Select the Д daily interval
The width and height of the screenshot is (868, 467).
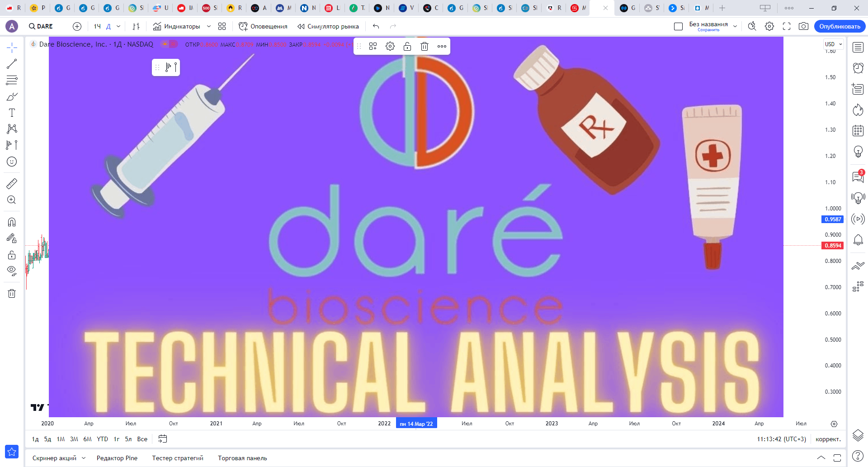click(x=108, y=26)
